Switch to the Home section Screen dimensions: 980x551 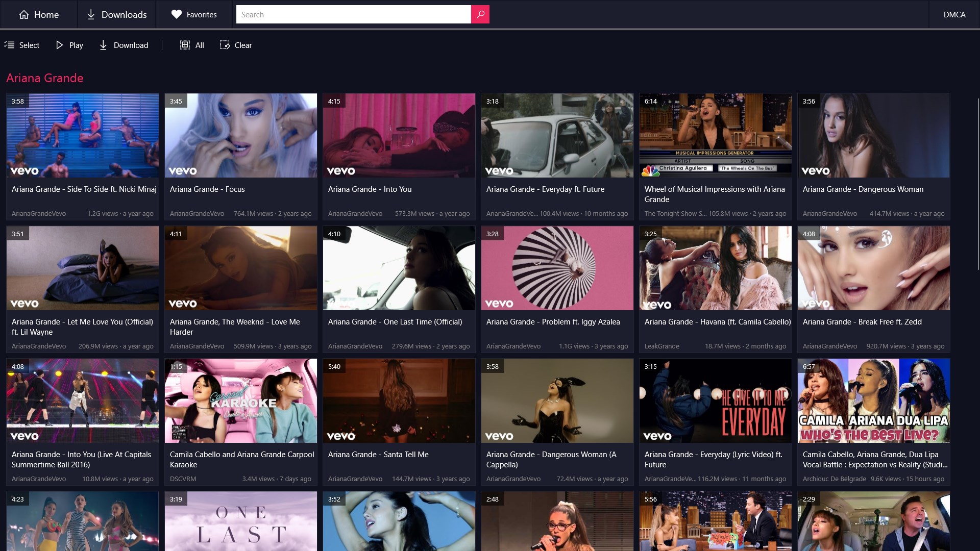[39, 14]
